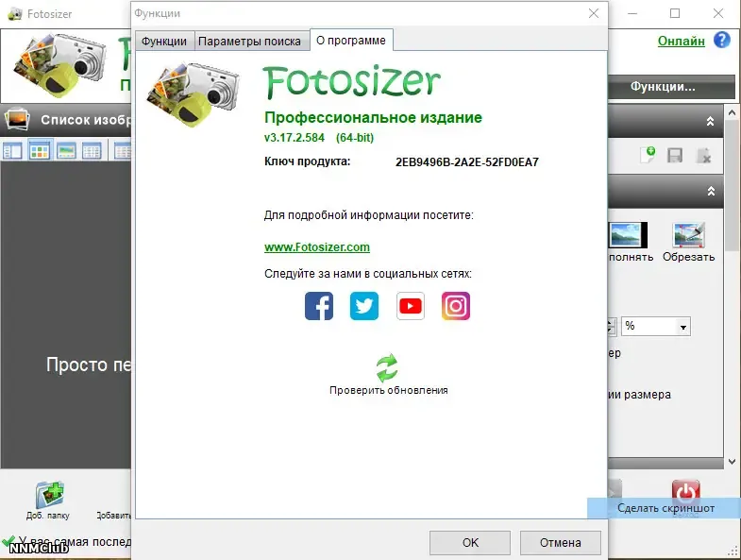Select the image preview view icon
The height and width of the screenshot is (560, 741).
click(x=66, y=151)
